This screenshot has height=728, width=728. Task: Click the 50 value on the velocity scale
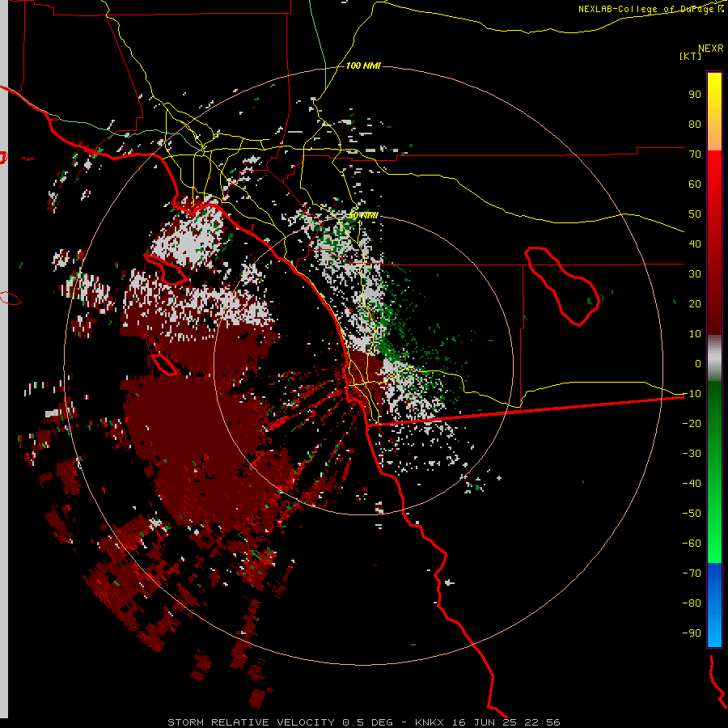(695, 214)
